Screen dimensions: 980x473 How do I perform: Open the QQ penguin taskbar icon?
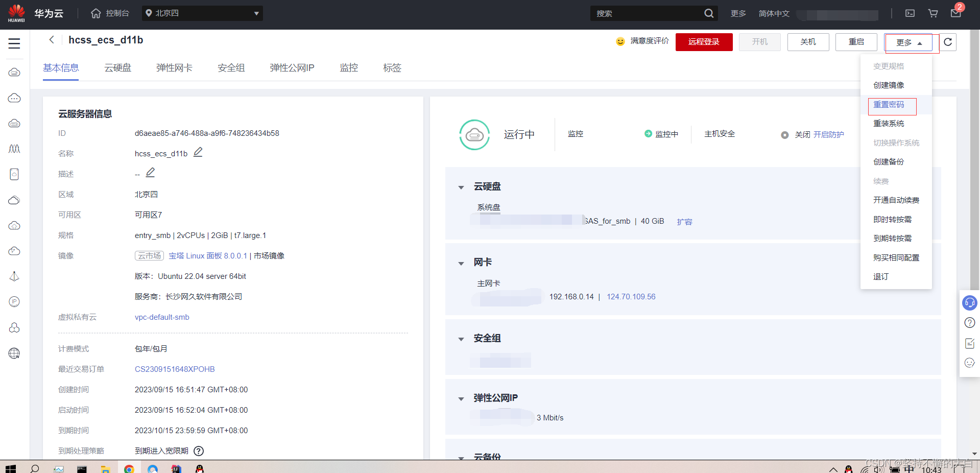pyautogui.click(x=200, y=468)
